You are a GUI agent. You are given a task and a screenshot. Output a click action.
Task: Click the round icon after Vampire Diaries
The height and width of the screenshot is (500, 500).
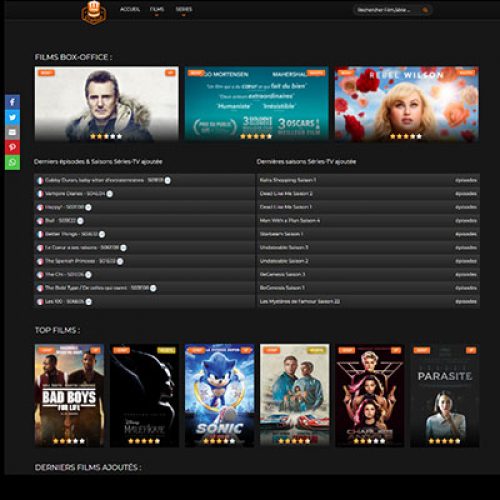109,194
